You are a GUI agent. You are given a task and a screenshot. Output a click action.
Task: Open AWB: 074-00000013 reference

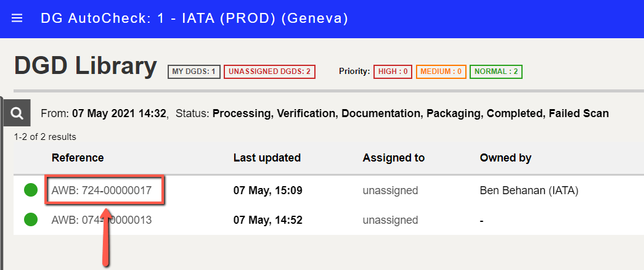(x=102, y=220)
